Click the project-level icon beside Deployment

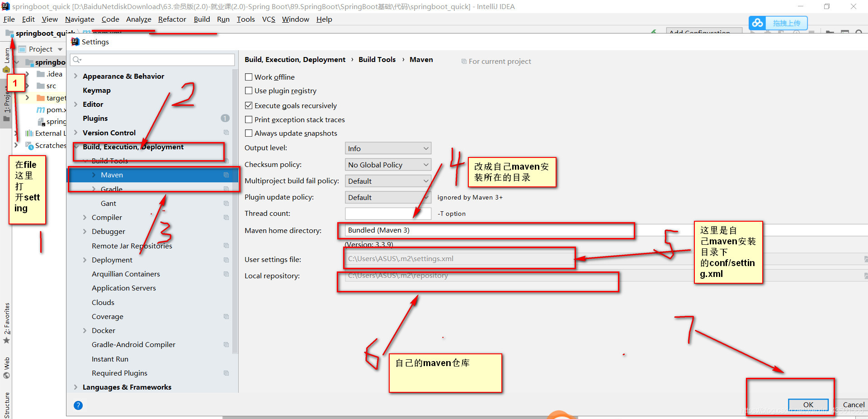pos(226,260)
